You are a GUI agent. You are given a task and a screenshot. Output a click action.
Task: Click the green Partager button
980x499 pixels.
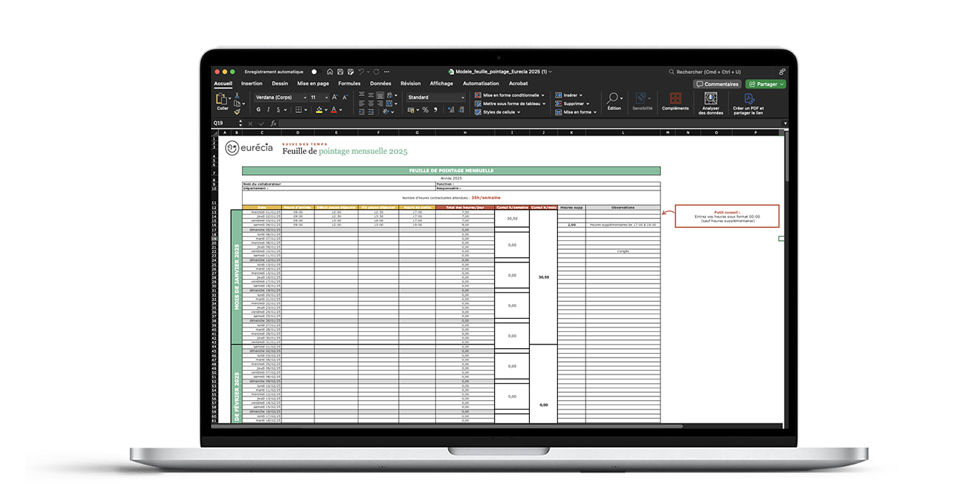(765, 84)
